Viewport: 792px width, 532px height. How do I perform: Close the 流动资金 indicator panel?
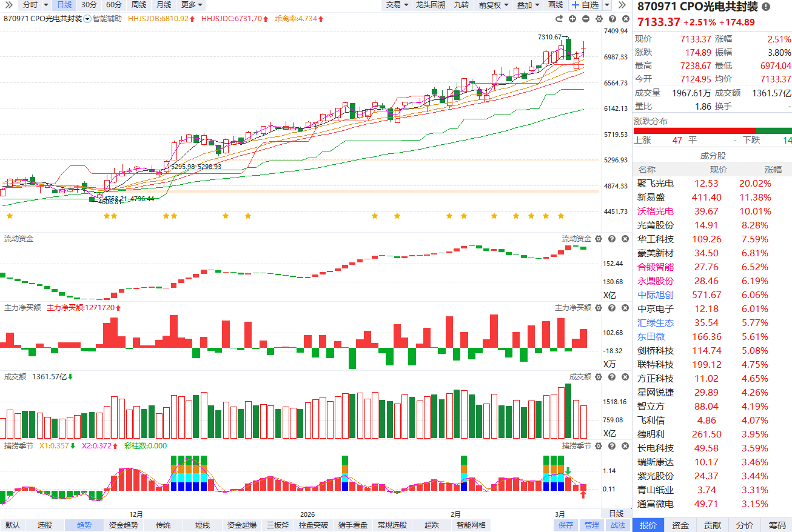[624, 239]
